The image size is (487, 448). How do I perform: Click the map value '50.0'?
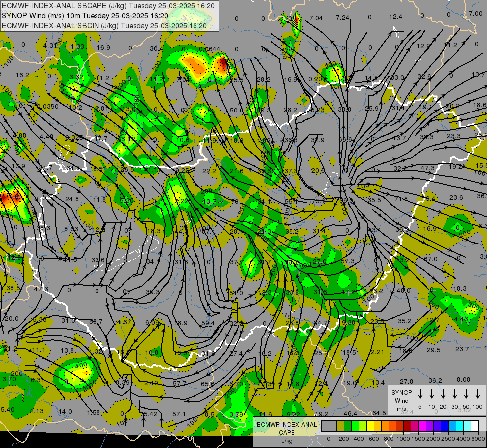click(x=237, y=110)
